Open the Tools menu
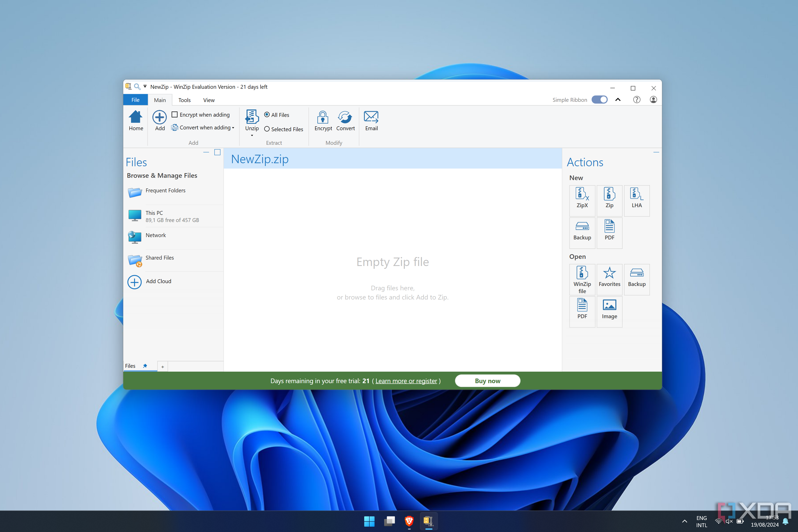Image resolution: width=798 pixels, height=532 pixels. 185,100
